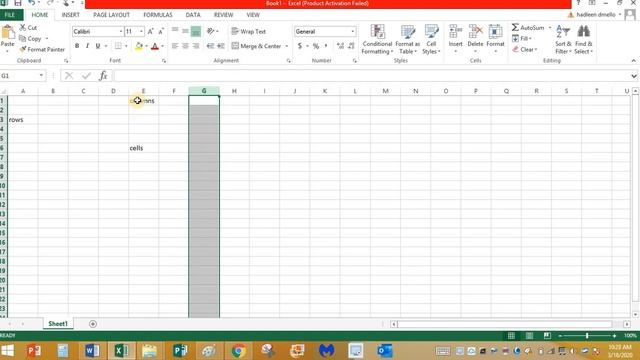640x360 pixels.
Task: Open Conditional Formatting menu
Action: (377, 39)
